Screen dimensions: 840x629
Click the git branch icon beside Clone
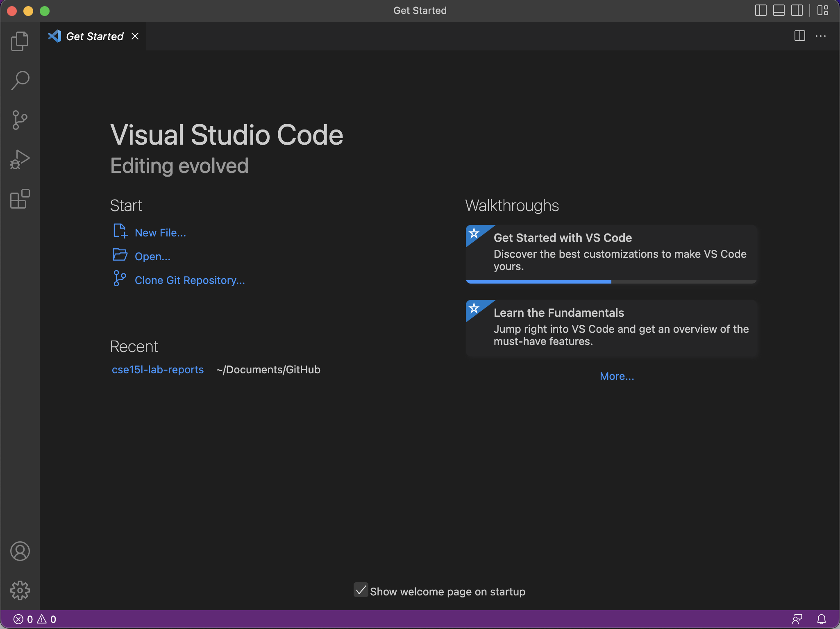click(x=120, y=278)
